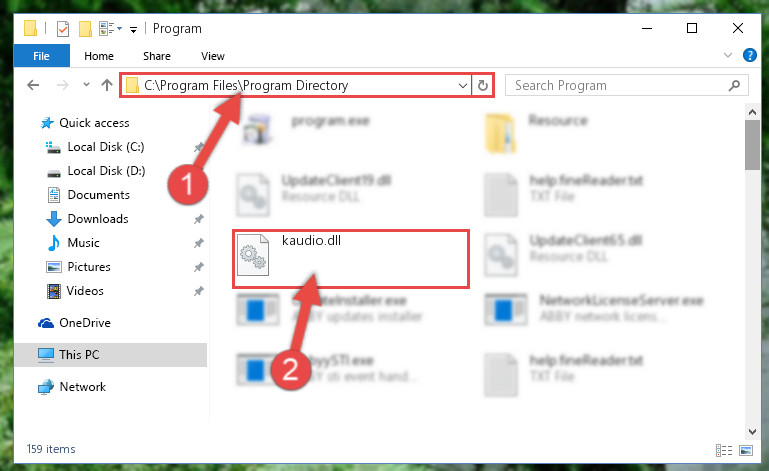Click the New Folder quick access icon

coord(85,29)
